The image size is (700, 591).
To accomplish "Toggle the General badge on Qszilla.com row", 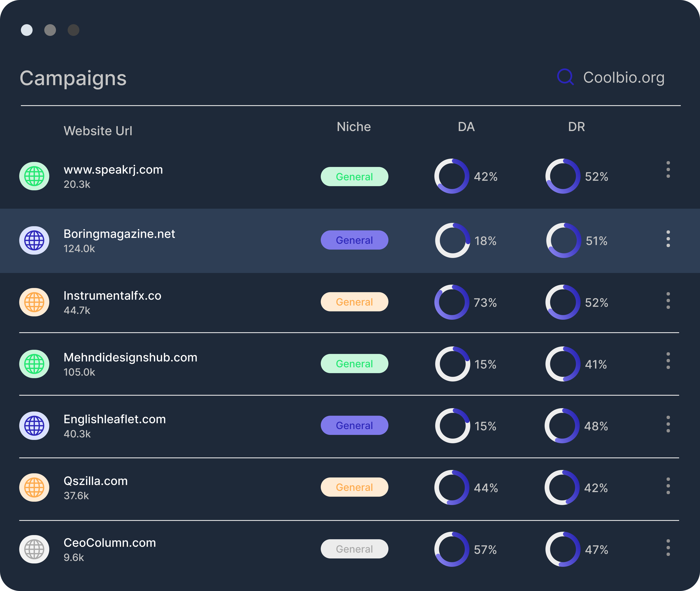I will click(x=354, y=487).
